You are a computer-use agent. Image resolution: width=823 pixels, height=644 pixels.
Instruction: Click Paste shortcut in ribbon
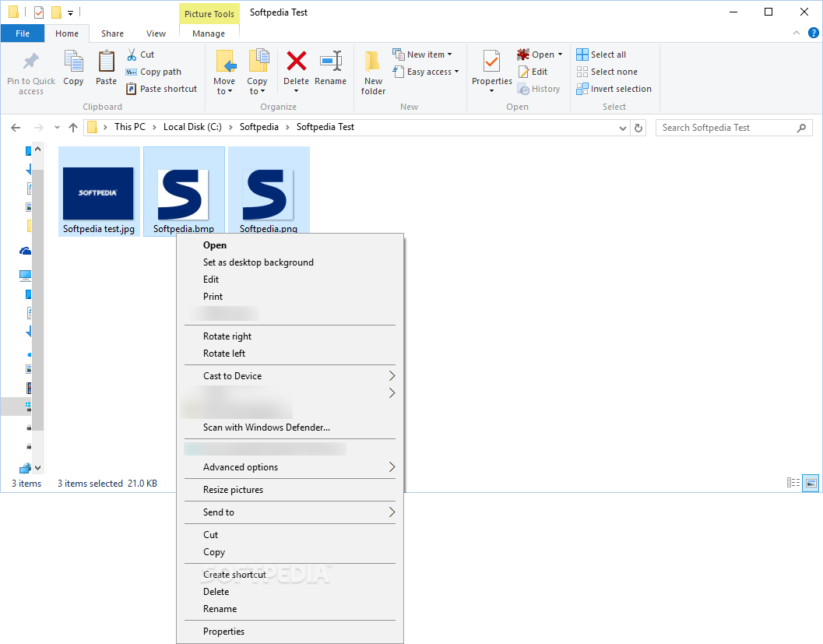click(162, 90)
